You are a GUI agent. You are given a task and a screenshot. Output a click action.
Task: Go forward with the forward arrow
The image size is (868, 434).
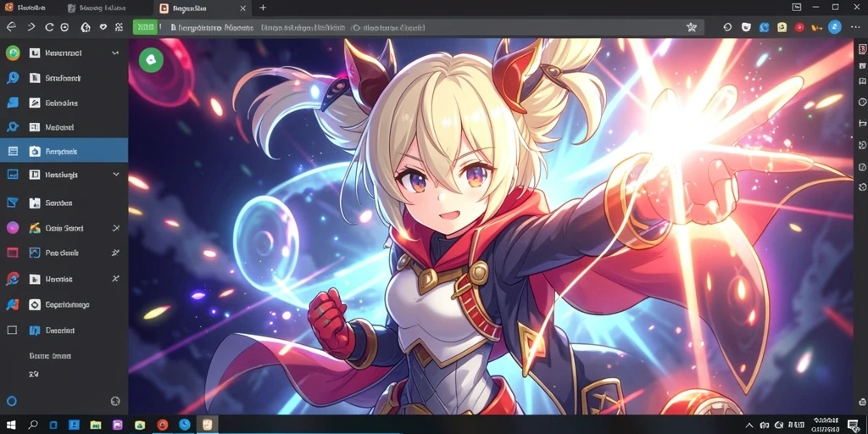pyautogui.click(x=31, y=26)
